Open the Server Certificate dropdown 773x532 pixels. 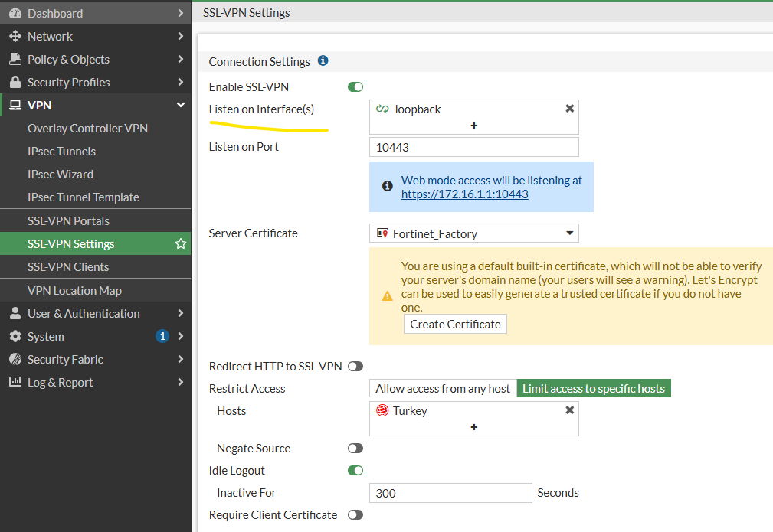click(473, 233)
